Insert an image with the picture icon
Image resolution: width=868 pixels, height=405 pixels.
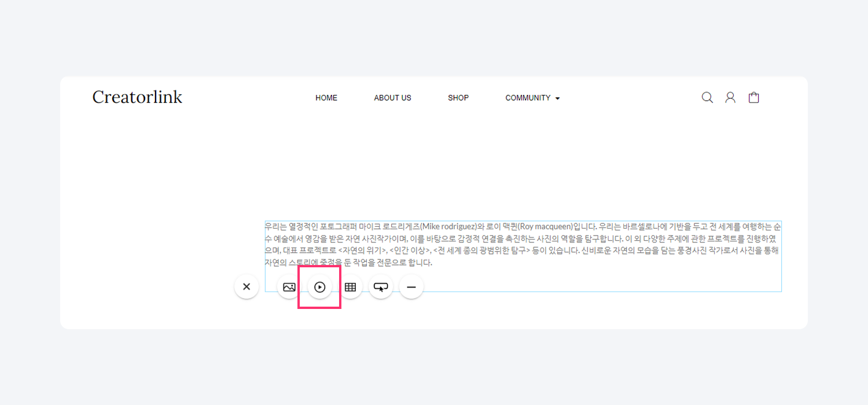(289, 287)
